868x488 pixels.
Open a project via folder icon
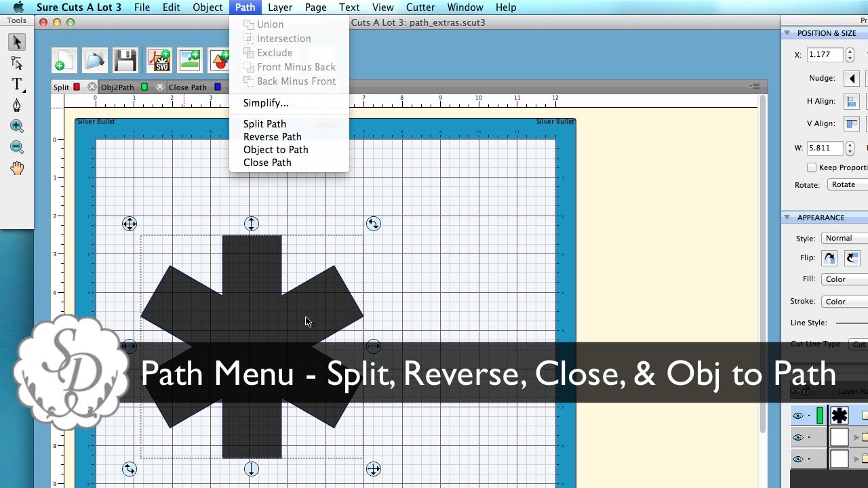(95, 60)
